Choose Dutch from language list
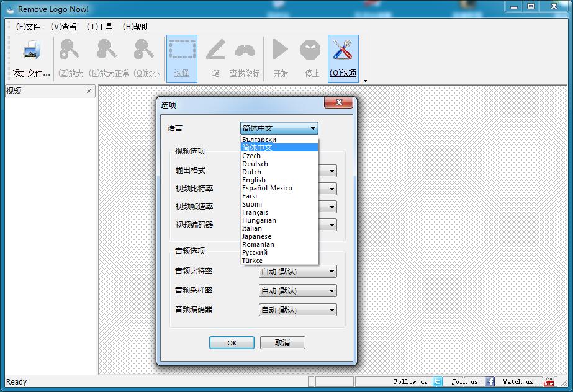 (x=279, y=172)
